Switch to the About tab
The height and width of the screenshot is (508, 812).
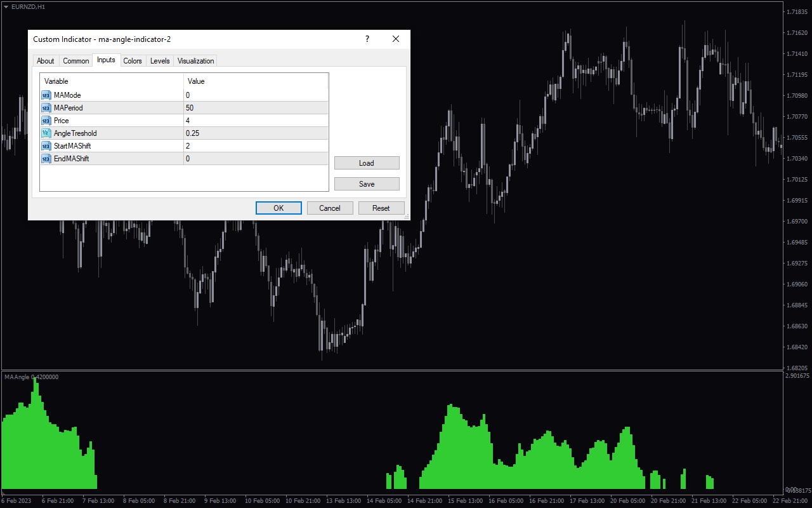[x=46, y=61]
